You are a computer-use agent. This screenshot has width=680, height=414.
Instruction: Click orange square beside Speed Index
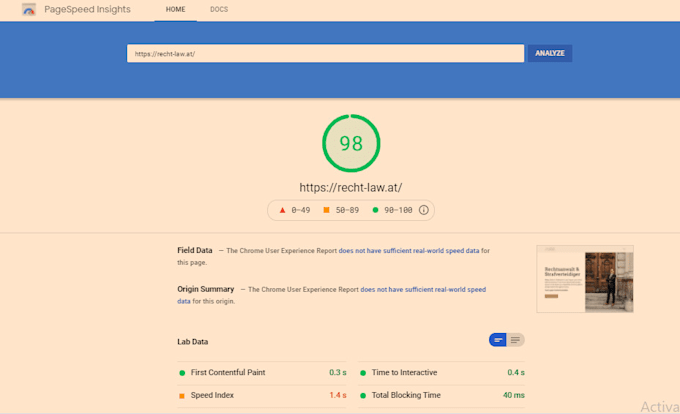pyautogui.click(x=182, y=396)
